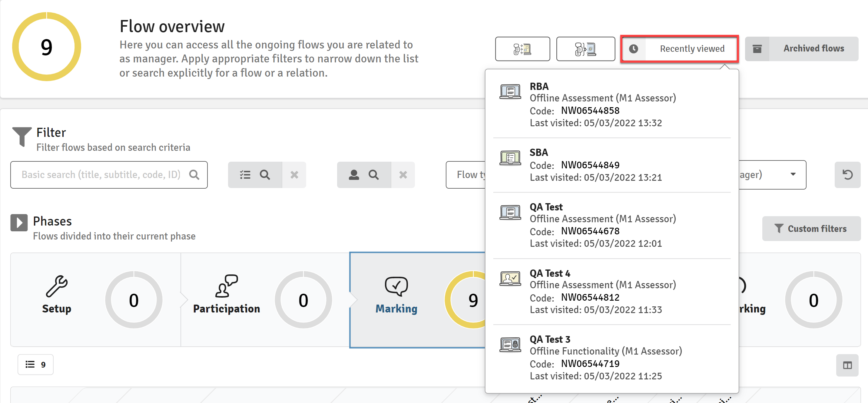This screenshot has height=403, width=868.
Task: Focus the Basic search input field
Action: [x=109, y=174]
